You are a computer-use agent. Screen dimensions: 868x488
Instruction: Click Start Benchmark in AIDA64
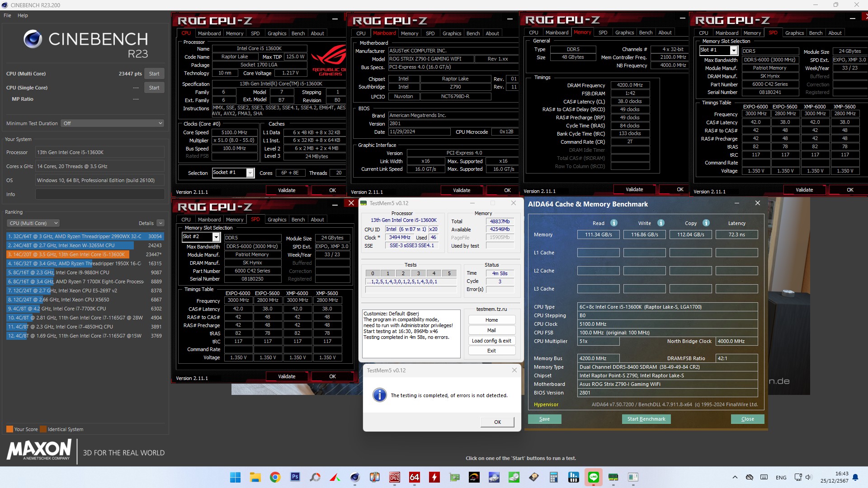[646, 419]
